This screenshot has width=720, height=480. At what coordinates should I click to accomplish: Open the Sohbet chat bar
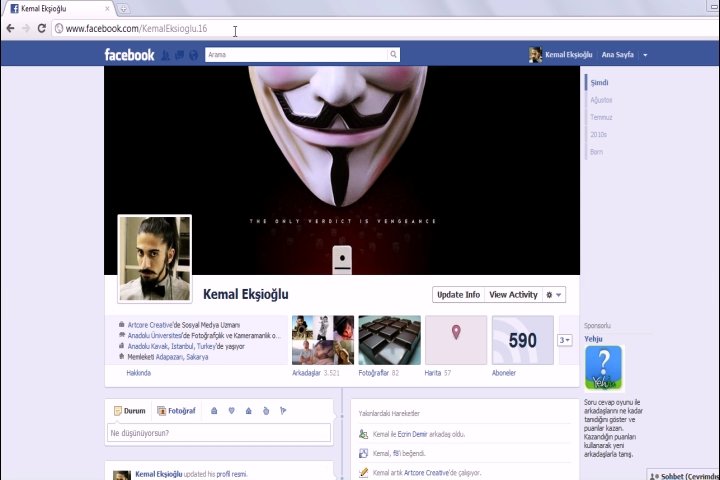tap(683, 475)
